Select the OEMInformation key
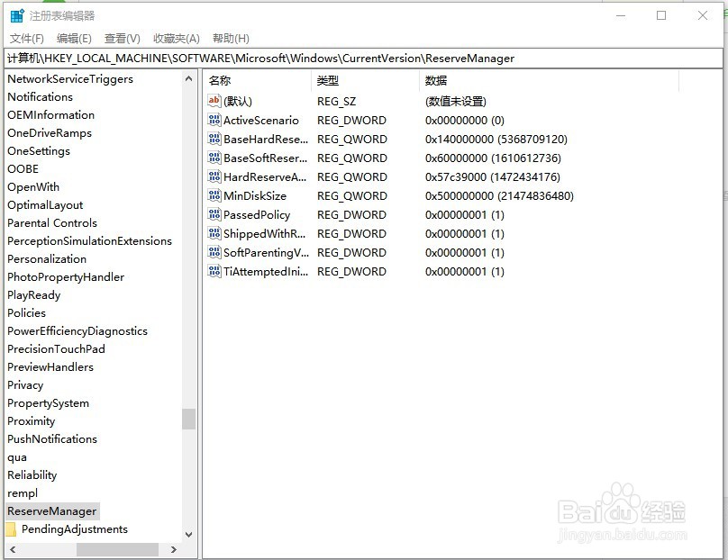Image resolution: width=728 pixels, height=560 pixels. point(50,115)
